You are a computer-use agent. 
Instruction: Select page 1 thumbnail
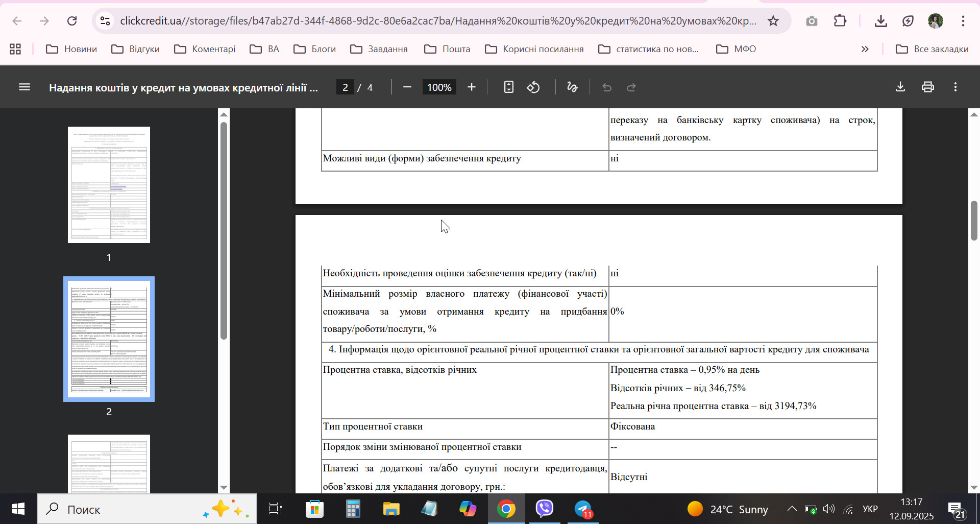109,185
